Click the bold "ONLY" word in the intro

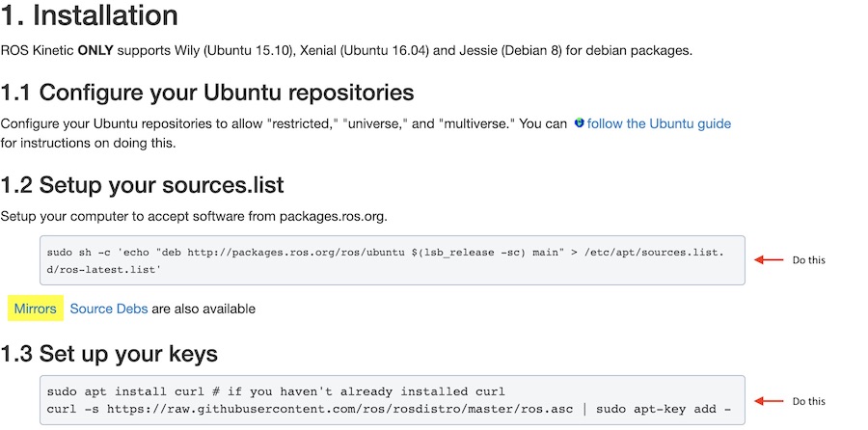[97, 50]
